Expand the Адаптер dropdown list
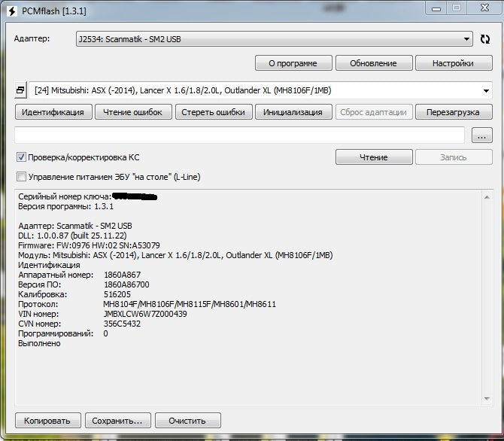Viewport: 504px width, 441px height. (274, 39)
